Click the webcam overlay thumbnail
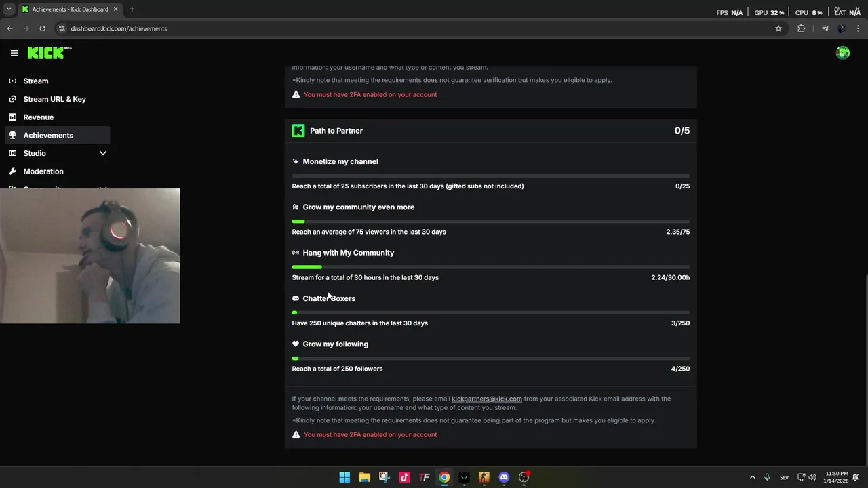868x488 pixels. [x=90, y=256]
